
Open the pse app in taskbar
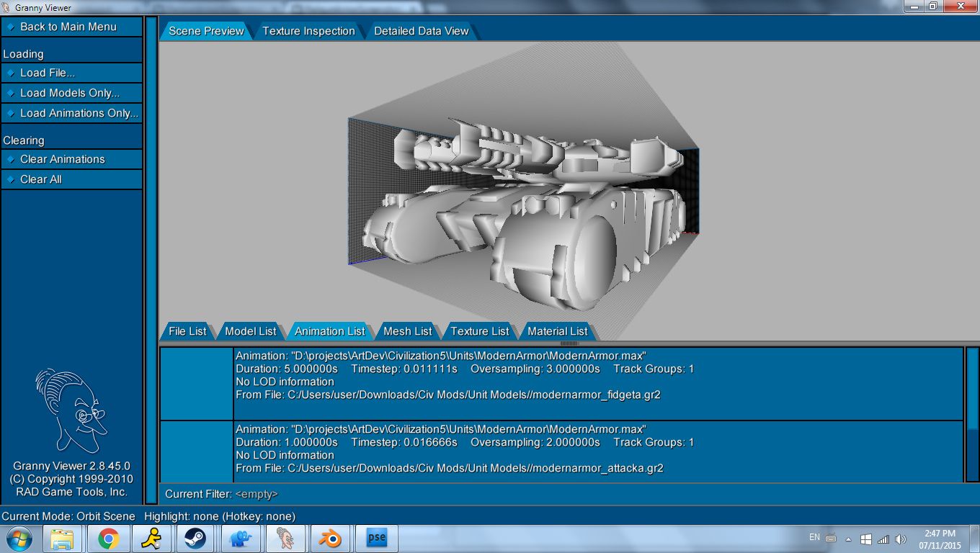tap(376, 539)
